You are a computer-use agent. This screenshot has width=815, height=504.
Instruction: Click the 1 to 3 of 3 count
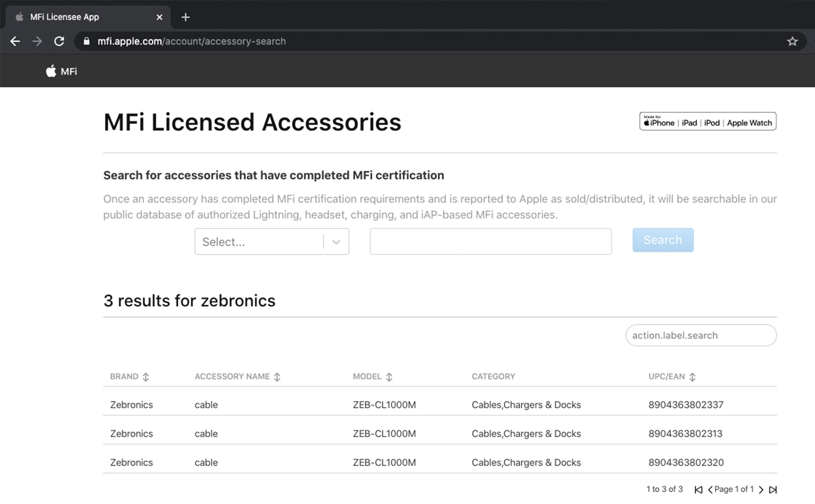[x=665, y=489]
